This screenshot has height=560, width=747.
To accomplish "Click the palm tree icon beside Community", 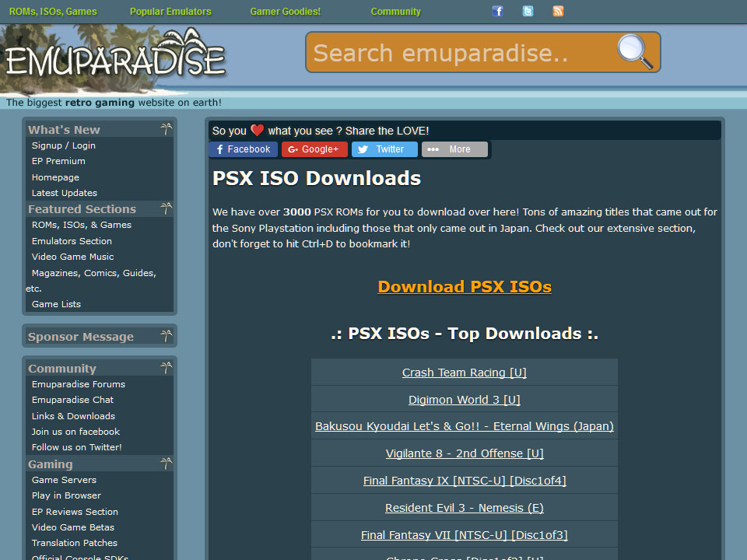I will click(166, 368).
